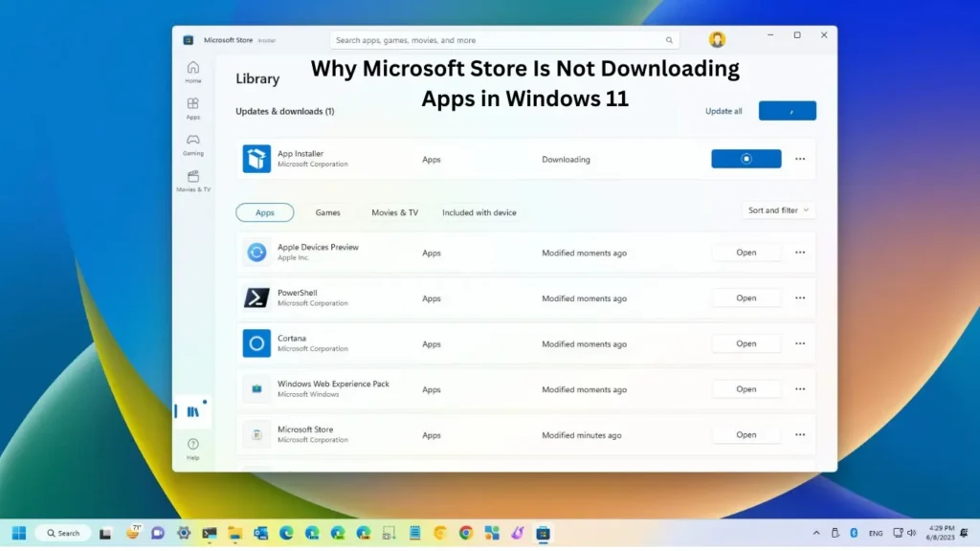This screenshot has width=980, height=551.
Task: Stop the App Installer download
Action: (x=746, y=159)
